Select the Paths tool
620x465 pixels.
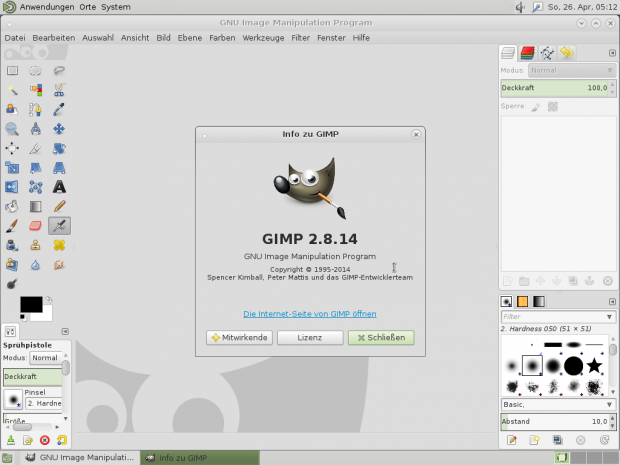36,110
